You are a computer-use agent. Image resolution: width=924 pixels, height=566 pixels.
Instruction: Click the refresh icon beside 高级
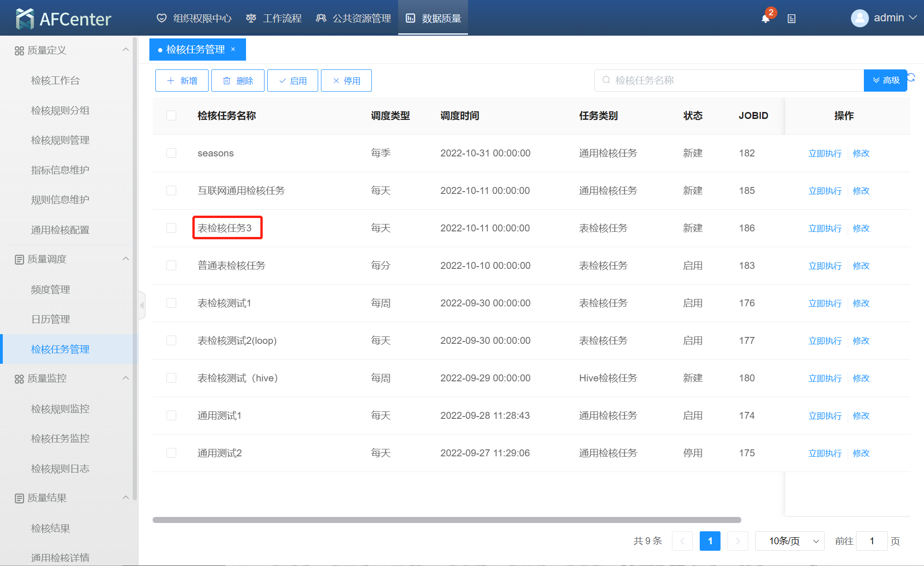[x=911, y=77]
